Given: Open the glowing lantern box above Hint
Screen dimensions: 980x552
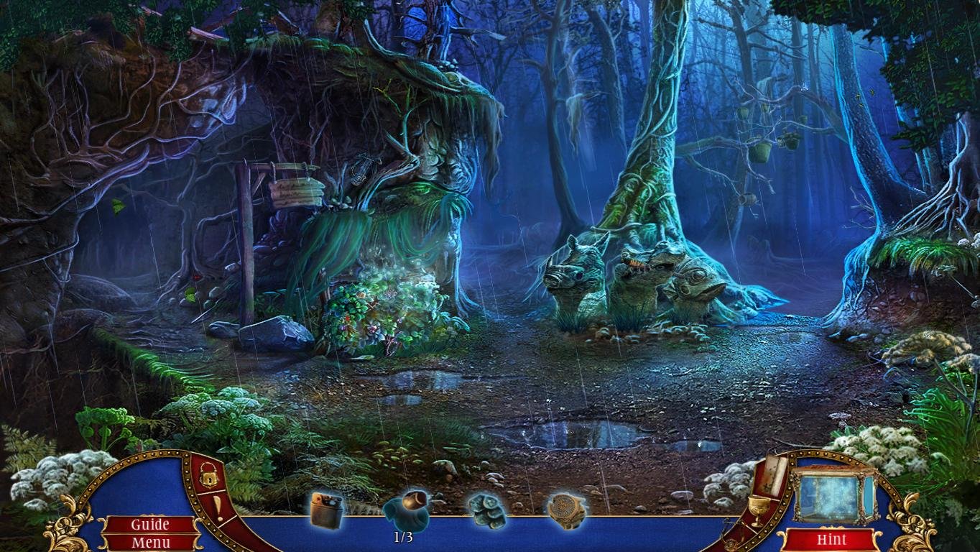Looking at the screenshot, I should point(834,494).
